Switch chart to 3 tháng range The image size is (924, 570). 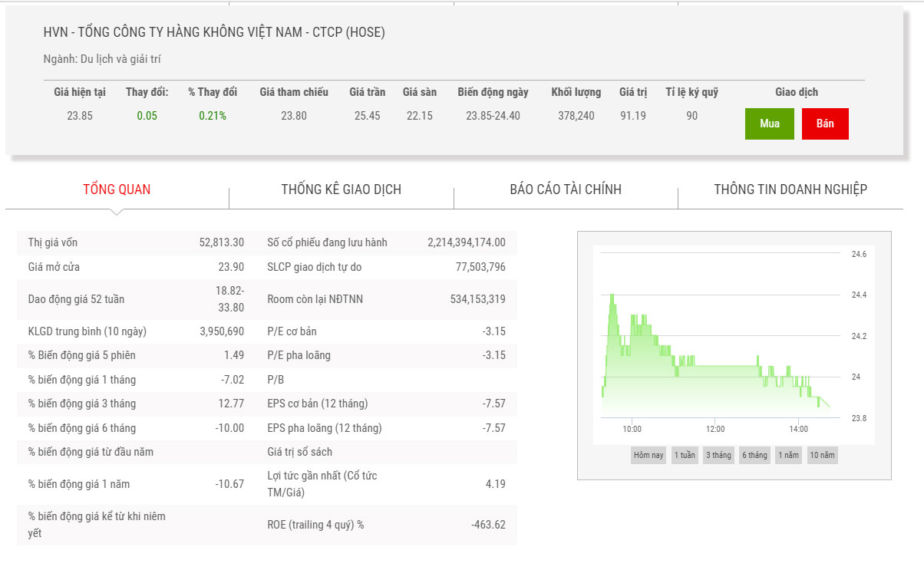tap(718, 455)
